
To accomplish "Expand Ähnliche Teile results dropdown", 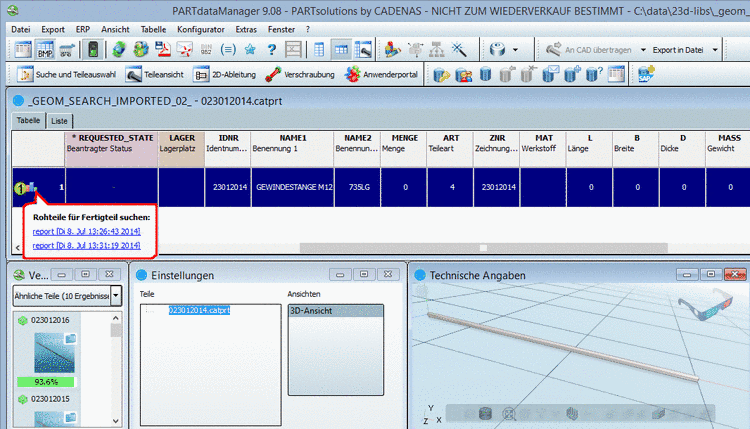I will [x=116, y=295].
